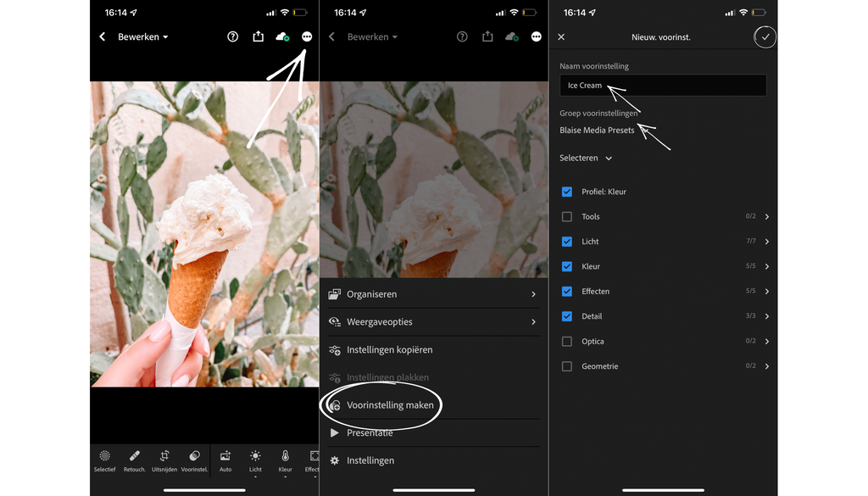
Task: Enable the Tools checkbox
Action: pos(567,217)
